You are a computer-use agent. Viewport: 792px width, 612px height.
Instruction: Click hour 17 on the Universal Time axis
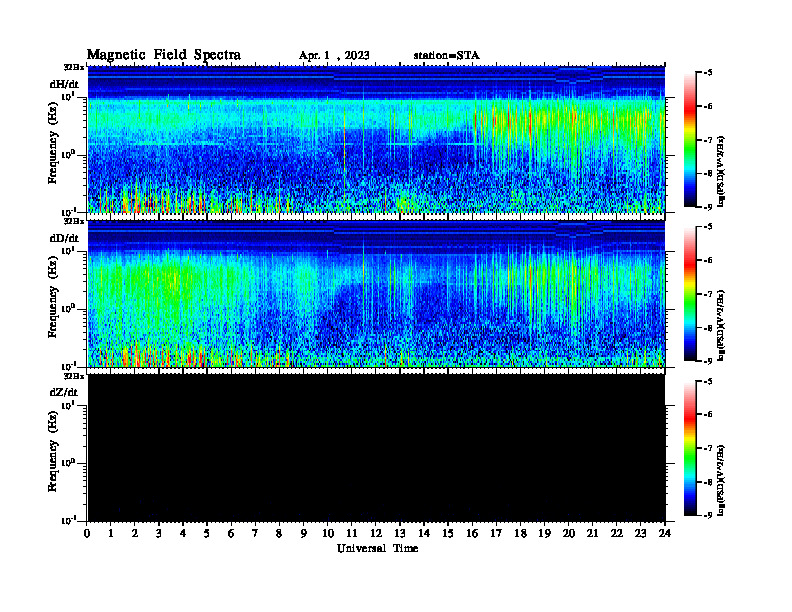click(496, 533)
